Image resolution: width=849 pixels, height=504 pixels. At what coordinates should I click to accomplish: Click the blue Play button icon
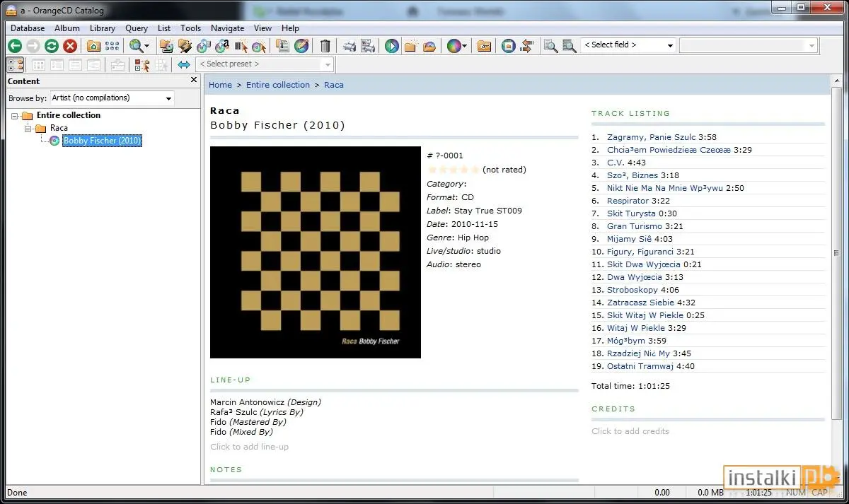click(392, 46)
